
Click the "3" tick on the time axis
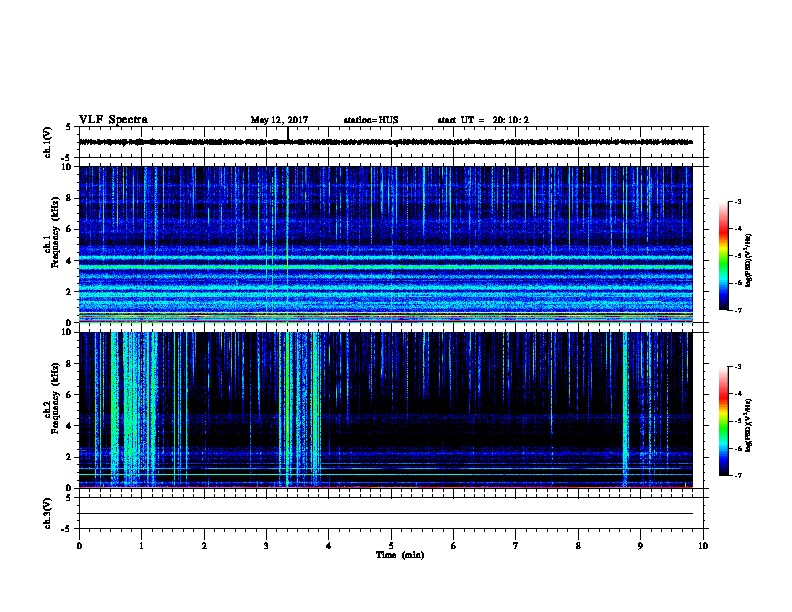pos(266,545)
